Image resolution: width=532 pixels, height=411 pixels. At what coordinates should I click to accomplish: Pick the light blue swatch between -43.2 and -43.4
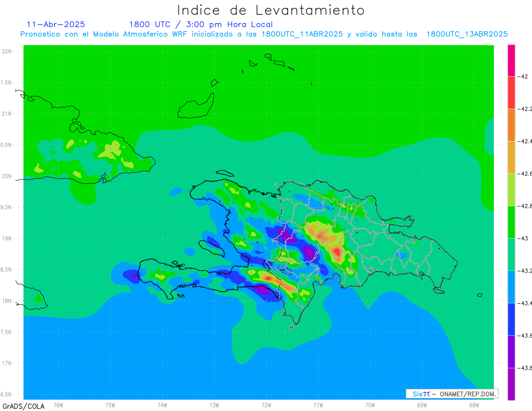[x=511, y=286]
